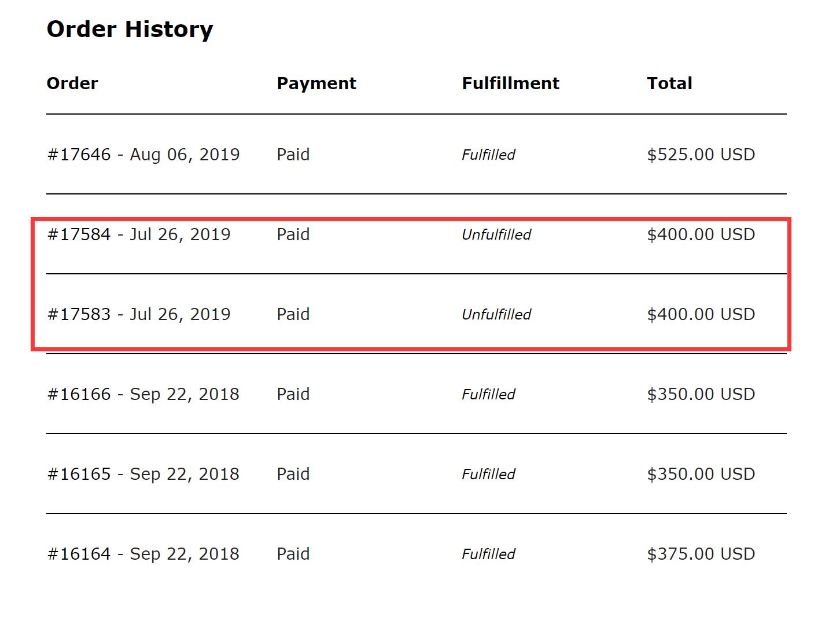Click Fulfilled status of order #17646
Image resolution: width=840 pixels, height=617 pixels.
[x=488, y=155]
